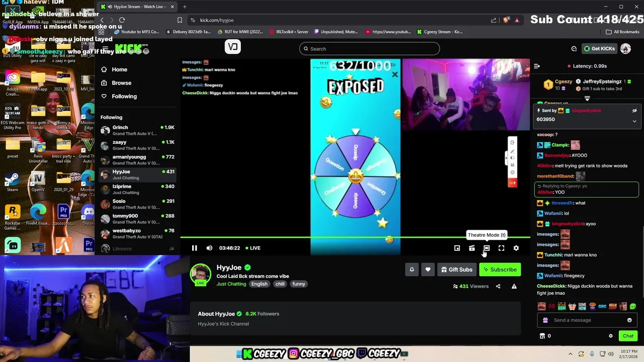Viewport: 644px width, 362px height.
Task: Click the Get KICKs button
Action: point(599,49)
